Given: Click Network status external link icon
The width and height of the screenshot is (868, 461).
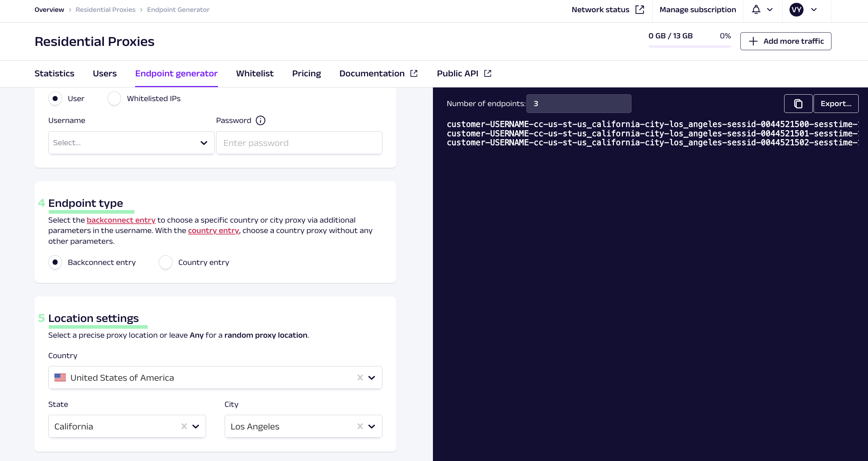Looking at the screenshot, I should pos(640,10).
